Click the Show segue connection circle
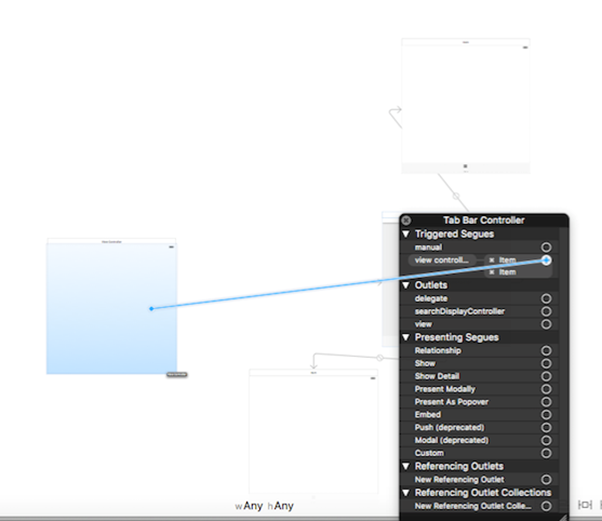The image size is (602, 521). pyautogui.click(x=546, y=364)
